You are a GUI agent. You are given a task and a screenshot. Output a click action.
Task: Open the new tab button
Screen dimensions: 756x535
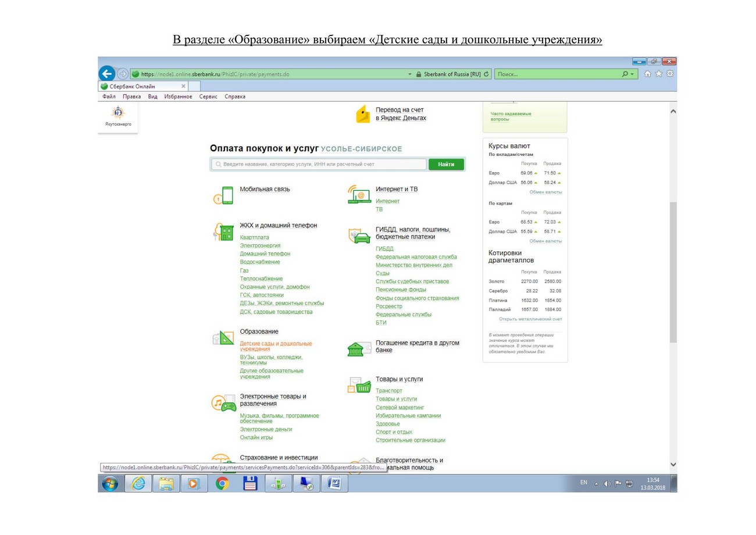click(x=195, y=86)
